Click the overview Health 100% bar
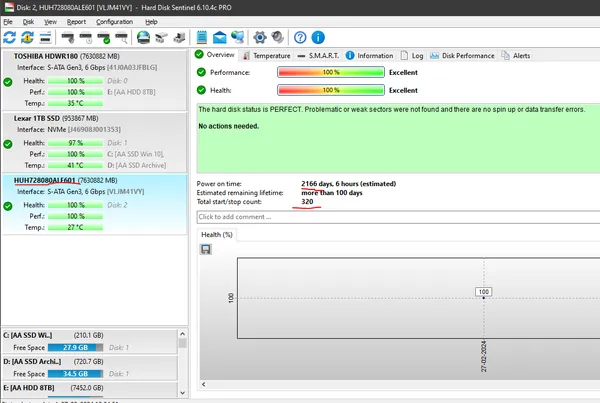Image resolution: width=600 pixels, height=403 pixels. (330, 90)
